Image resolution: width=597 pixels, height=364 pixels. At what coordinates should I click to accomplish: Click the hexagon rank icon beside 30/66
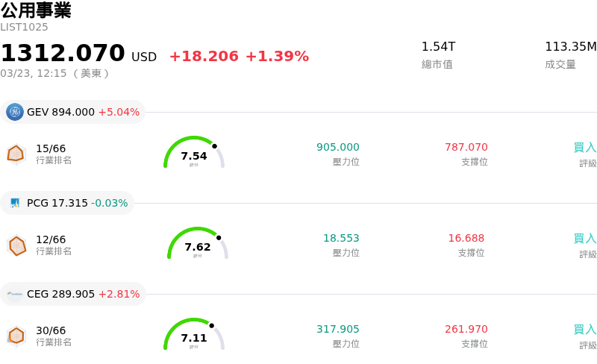point(16,336)
